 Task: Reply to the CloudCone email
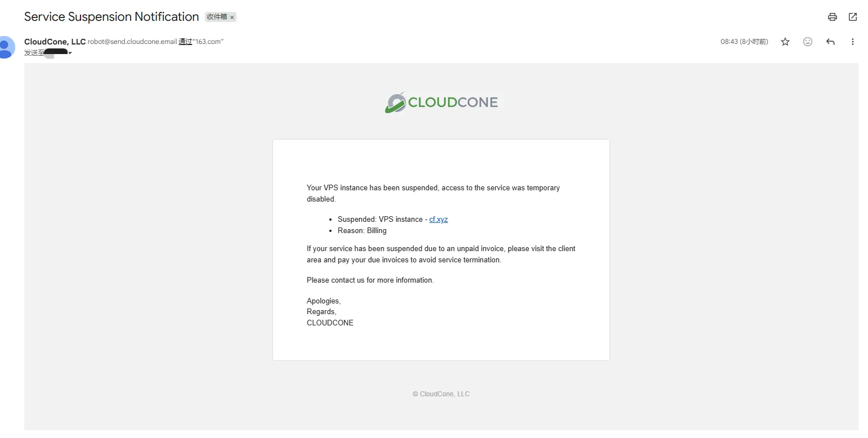pyautogui.click(x=830, y=42)
